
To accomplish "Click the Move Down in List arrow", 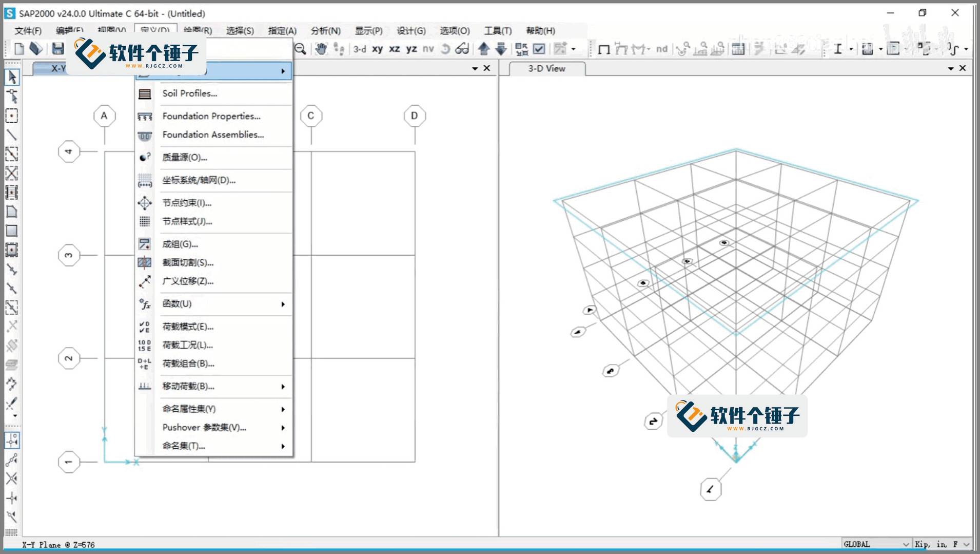I will tap(501, 49).
